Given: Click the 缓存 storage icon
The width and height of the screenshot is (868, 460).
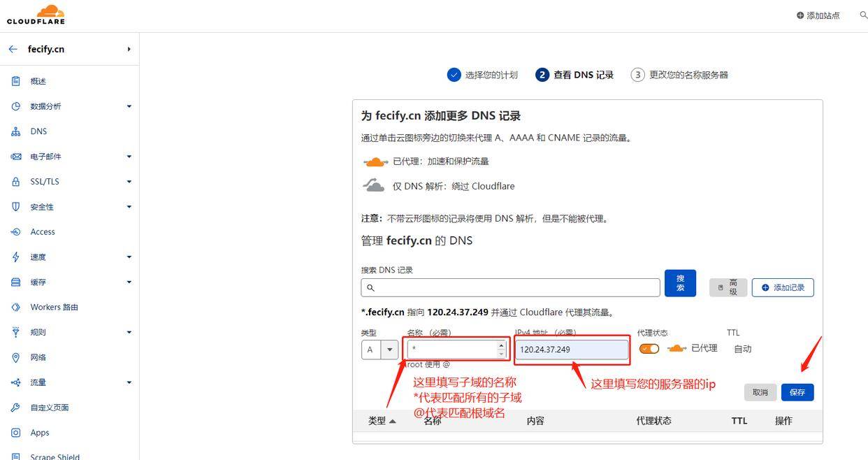Looking at the screenshot, I should tap(16, 282).
